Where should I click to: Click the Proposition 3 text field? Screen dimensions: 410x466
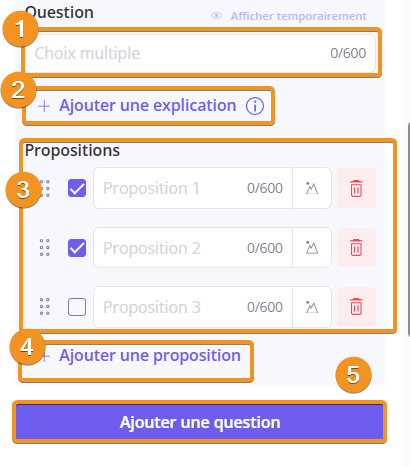coord(193,307)
